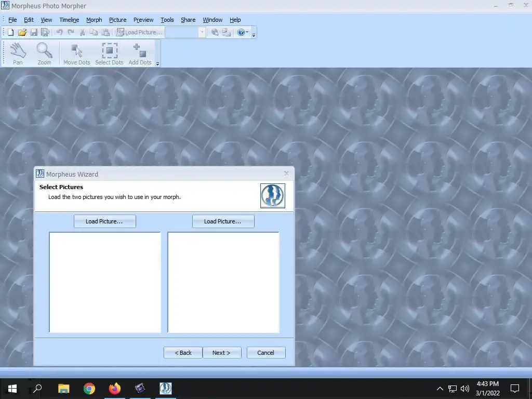Open the notification center icon

[515, 389]
